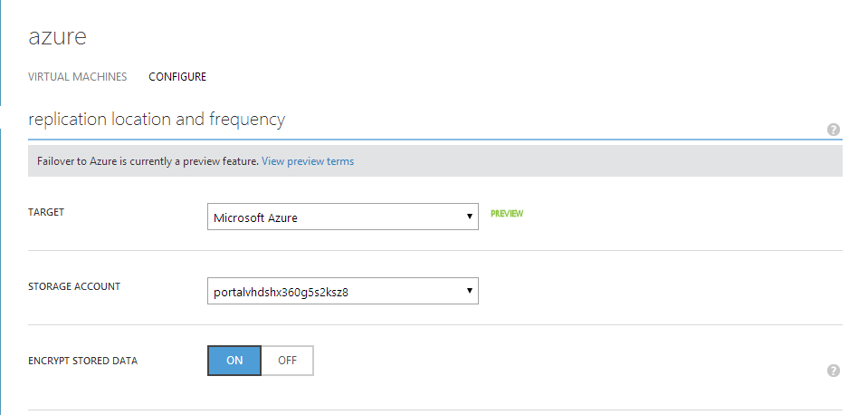
Task: Click the help icon beside the replication heading
Action: pos(834,130)
